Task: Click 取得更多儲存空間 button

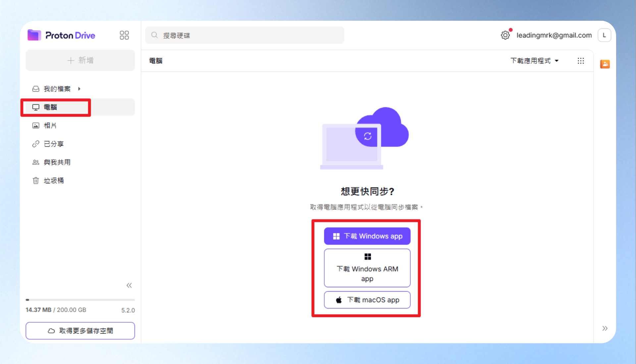Action: point(80,331)
